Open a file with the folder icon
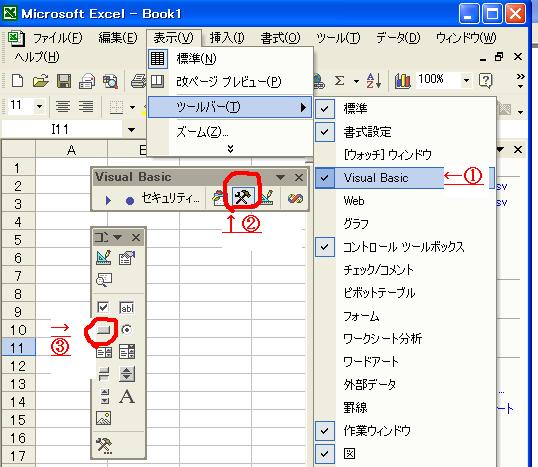The width and height of the screenshot is (538, 467). [x=40, y=81]
